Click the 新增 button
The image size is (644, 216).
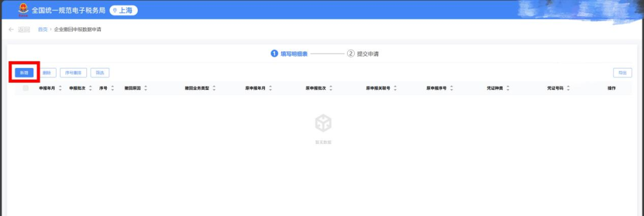pos(24,73)
